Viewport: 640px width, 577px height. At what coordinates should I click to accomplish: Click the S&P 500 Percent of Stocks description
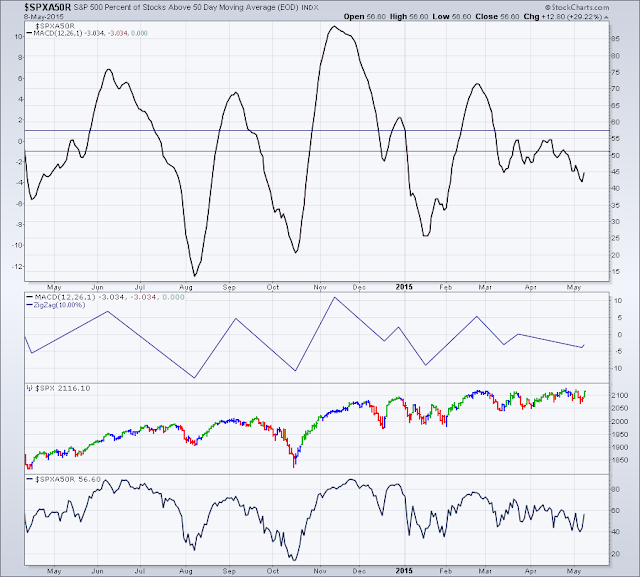point(186,7)
